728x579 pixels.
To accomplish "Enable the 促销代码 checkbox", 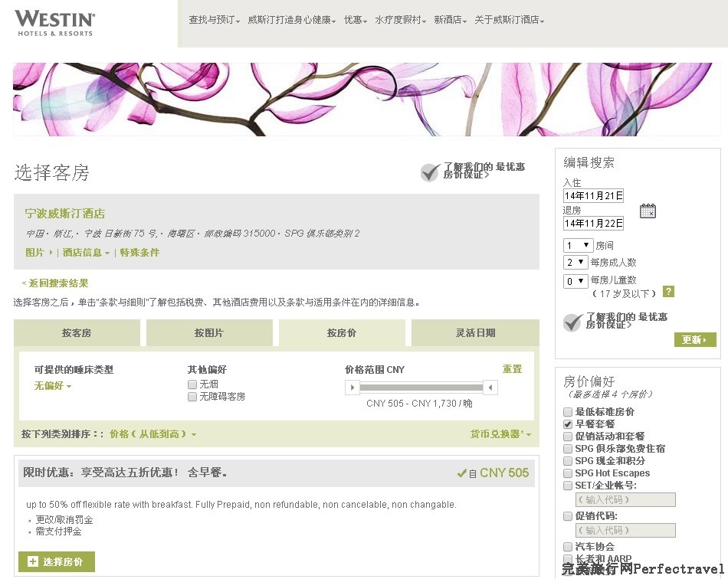I will pyautogui.click(x=567, y=516).
